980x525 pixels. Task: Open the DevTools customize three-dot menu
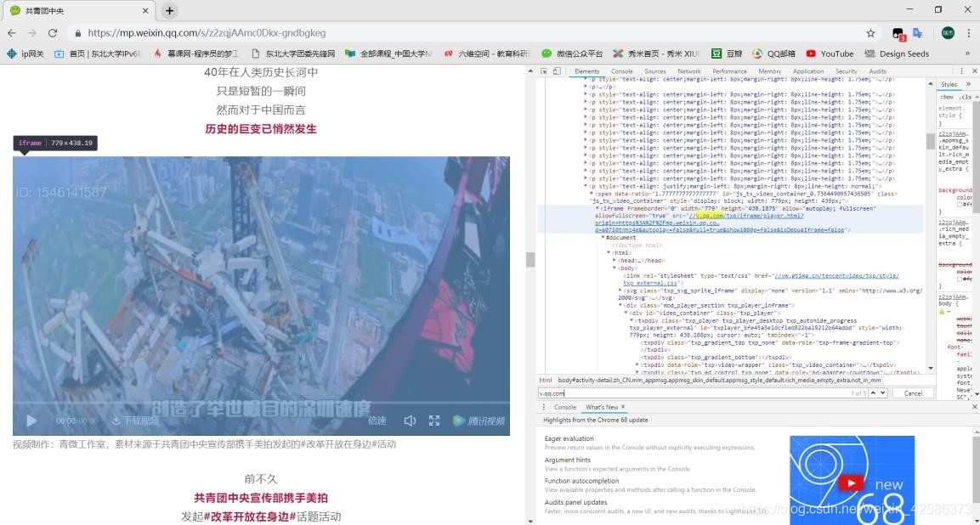[x=961, y=71]
